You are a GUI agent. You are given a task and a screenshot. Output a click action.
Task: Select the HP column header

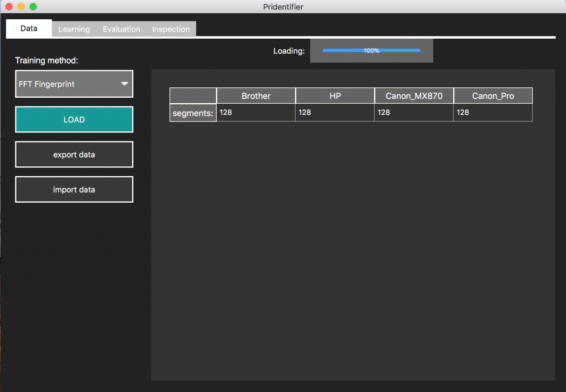335,96
